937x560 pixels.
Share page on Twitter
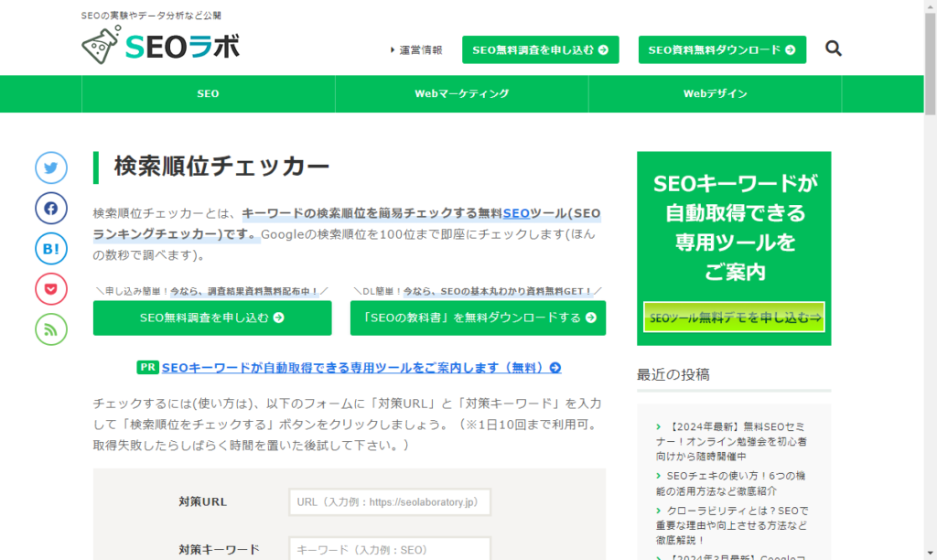pos(51,168)
